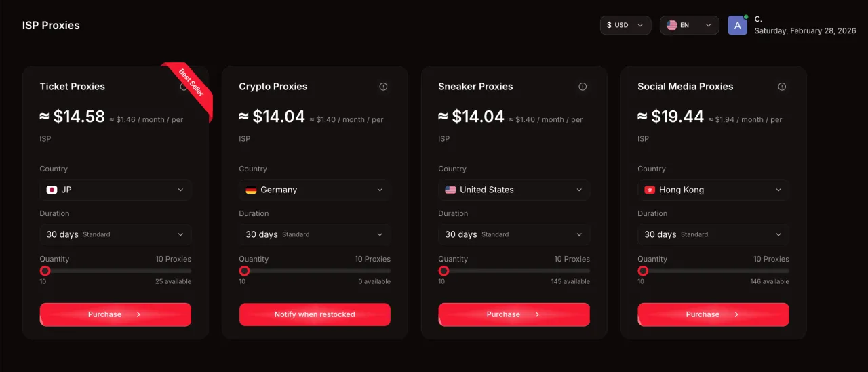Click the info icon on Ticket Proxies card
868x372 pixels.
point(183,87)
